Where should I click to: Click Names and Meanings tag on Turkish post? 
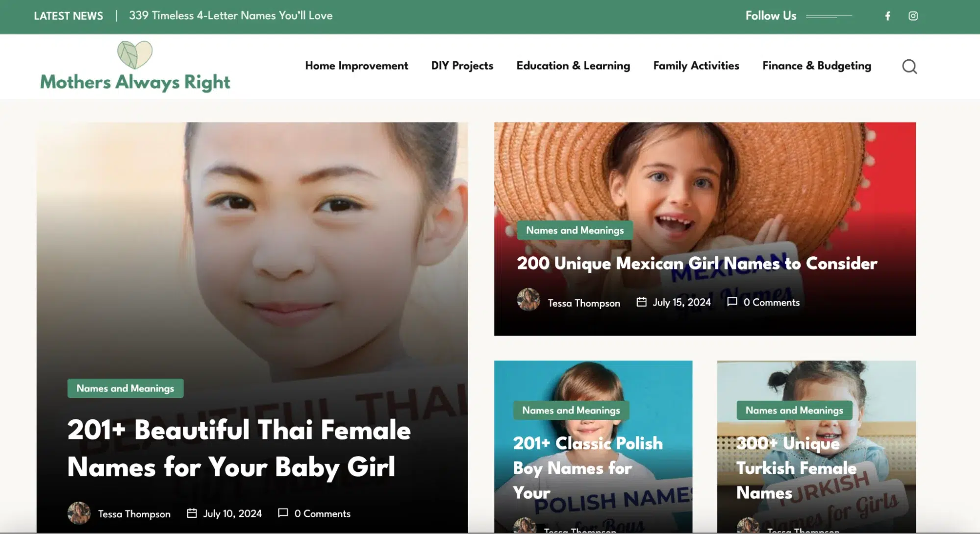pos(794,411)
